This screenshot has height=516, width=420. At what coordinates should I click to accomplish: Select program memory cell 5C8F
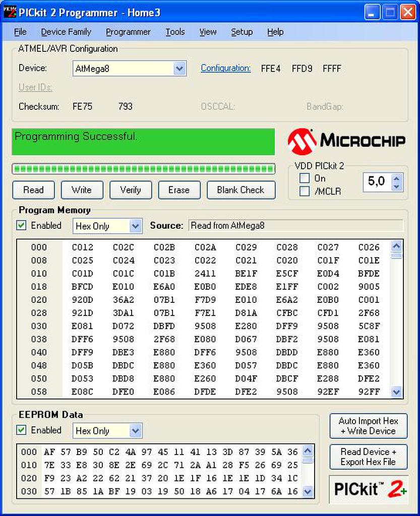[369, 326]
